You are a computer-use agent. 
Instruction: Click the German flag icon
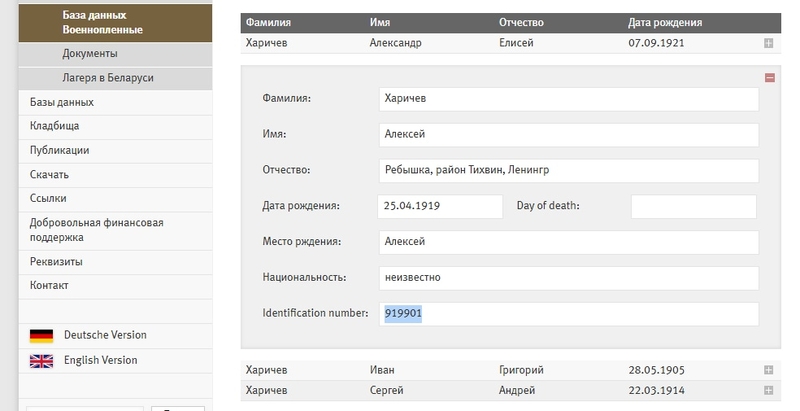41,335
